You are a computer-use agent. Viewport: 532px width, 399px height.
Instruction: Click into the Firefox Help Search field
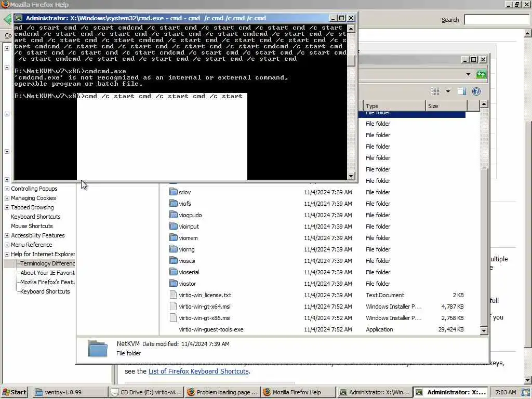(497, 20)
